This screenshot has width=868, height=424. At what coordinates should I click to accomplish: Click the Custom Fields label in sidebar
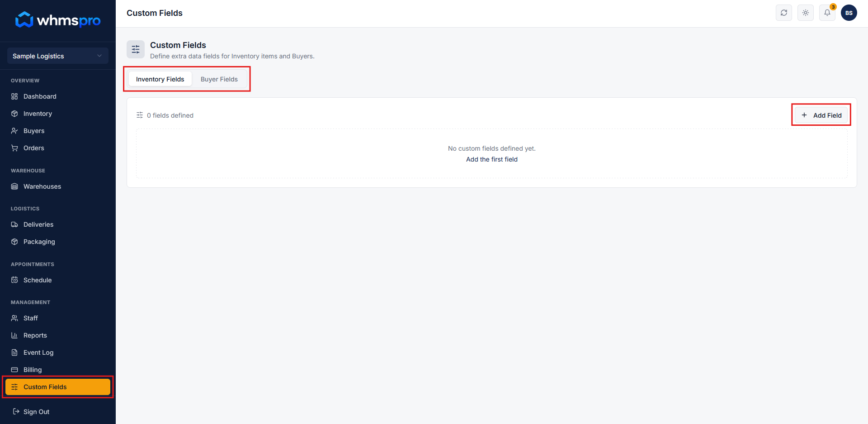coord(45,387)
